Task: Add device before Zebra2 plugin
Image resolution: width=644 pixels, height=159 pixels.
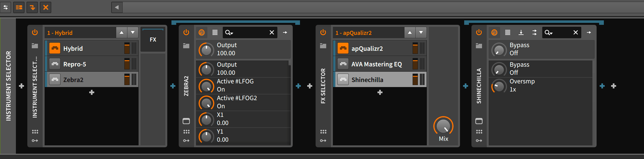Action: pos(173,86)
